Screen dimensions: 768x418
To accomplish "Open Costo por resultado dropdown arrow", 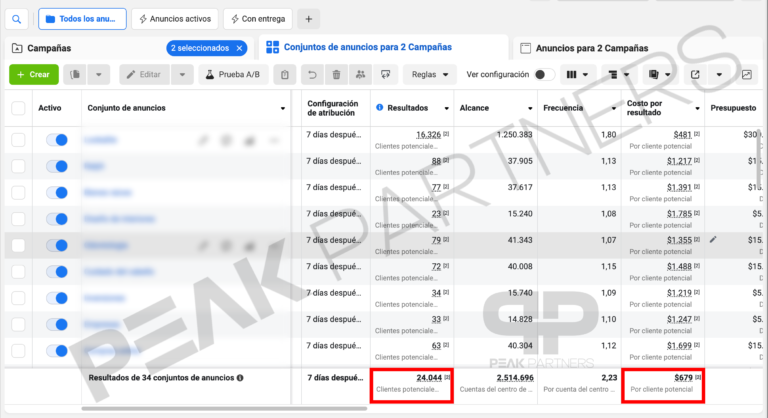I will point(697,108).
